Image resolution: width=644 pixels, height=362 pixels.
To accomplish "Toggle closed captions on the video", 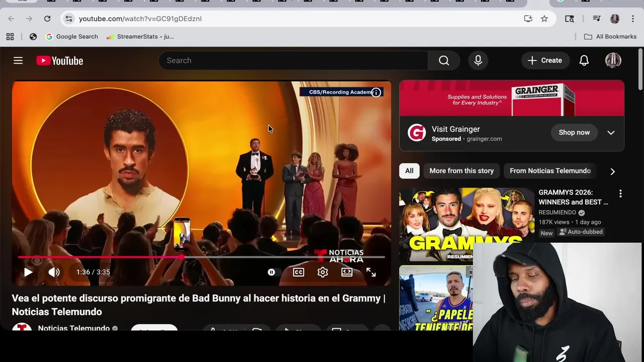I will point(298,272).
